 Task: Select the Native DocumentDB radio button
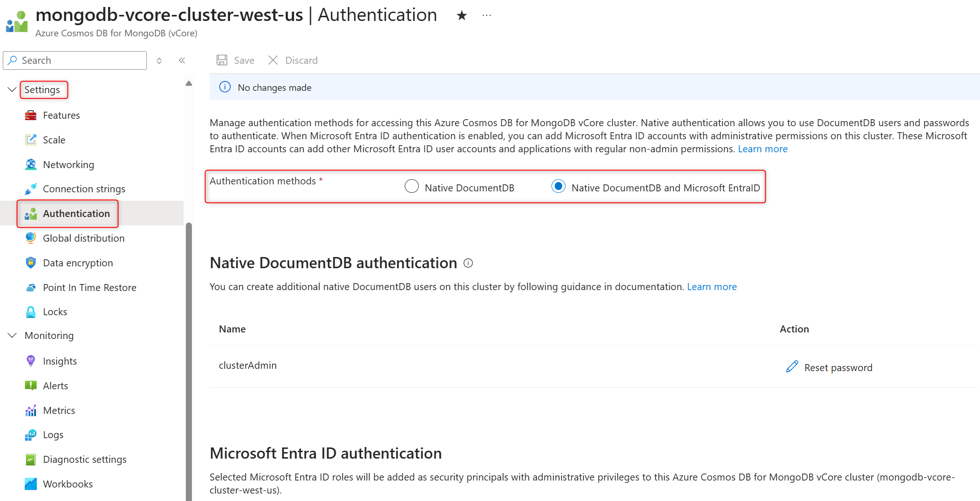pyautogui.click(x=412, y=186)
